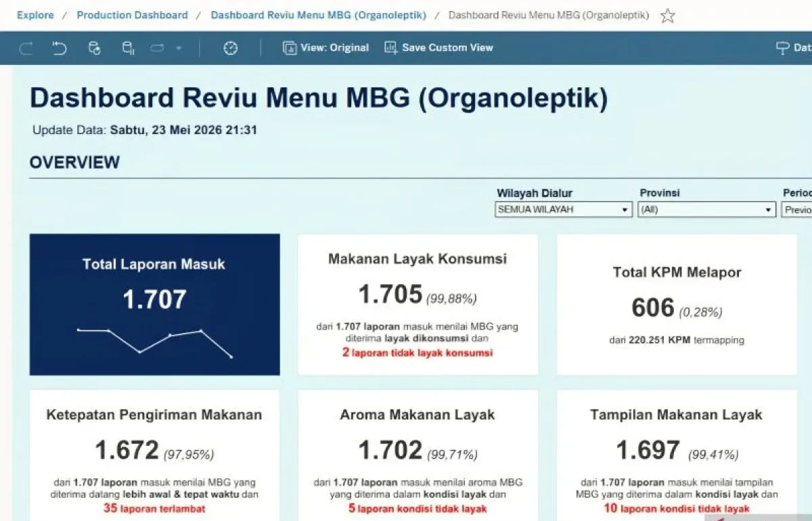Click the Undo arrow in toolbar
Screen dimensions: 812x521
[60, 48]
